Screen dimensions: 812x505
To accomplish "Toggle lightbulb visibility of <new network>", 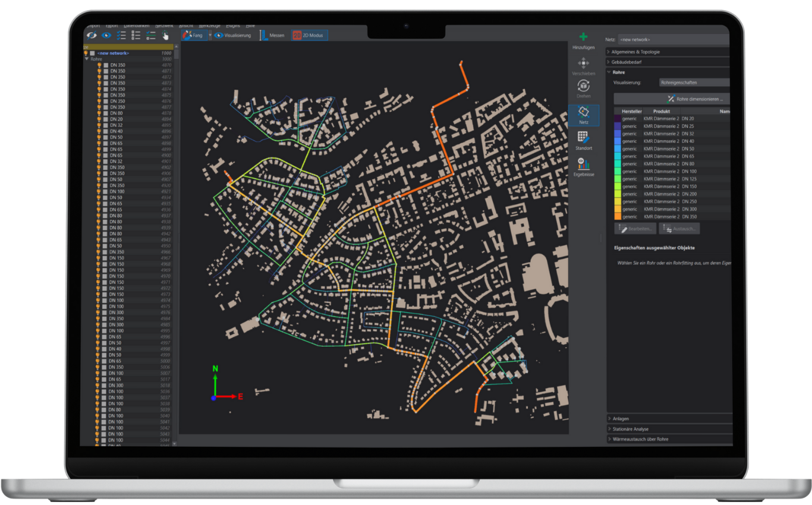I will (x=86, y=53).
